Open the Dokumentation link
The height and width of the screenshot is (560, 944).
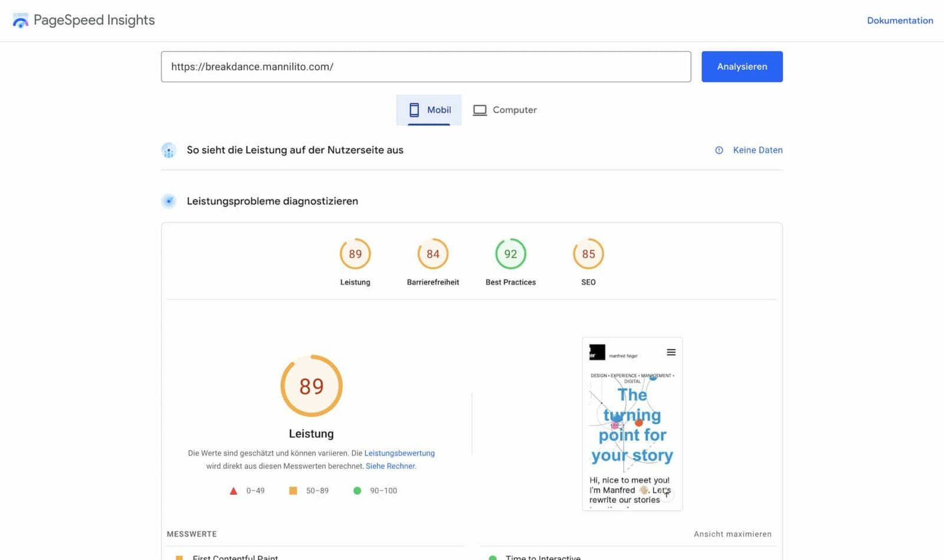click(900, 21)
